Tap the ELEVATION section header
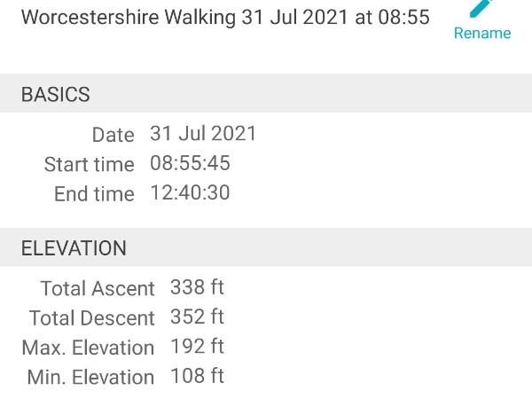532x399 pixels. 266,247
